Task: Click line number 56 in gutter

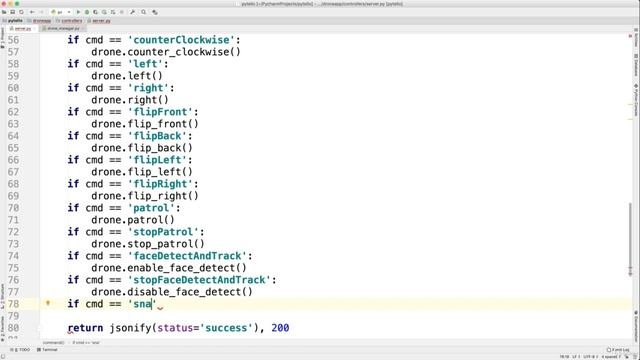Action: pos(13,40)
